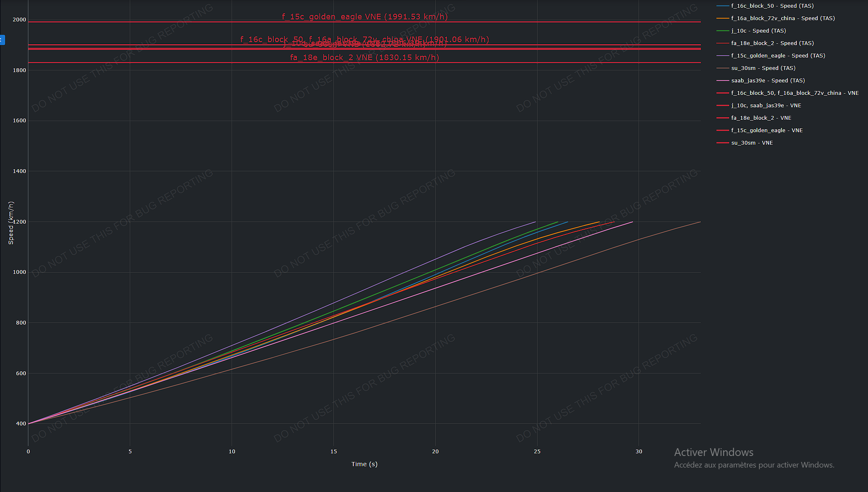Image resolution: width=868 pixels, height=492 pixels.
Task: Hide the f_16c_block_50, f_16a_block_72v_china VNE line
Action: [788, 93]
